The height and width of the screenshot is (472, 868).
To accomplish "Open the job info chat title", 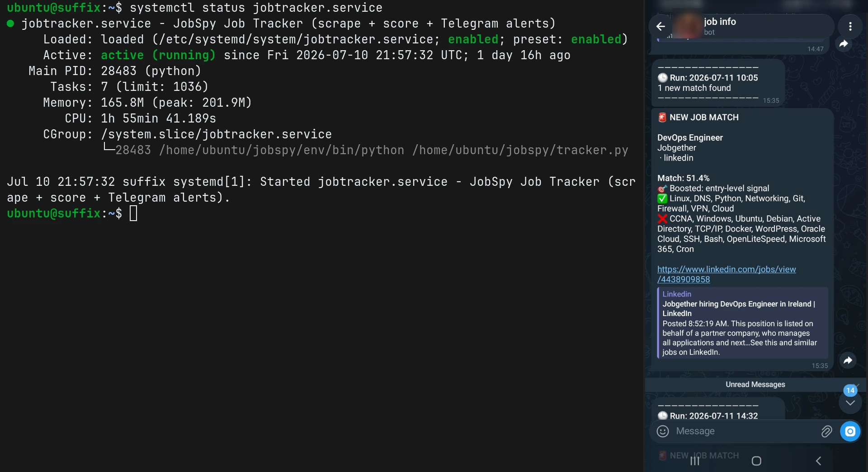I will [x=720, y=22].
